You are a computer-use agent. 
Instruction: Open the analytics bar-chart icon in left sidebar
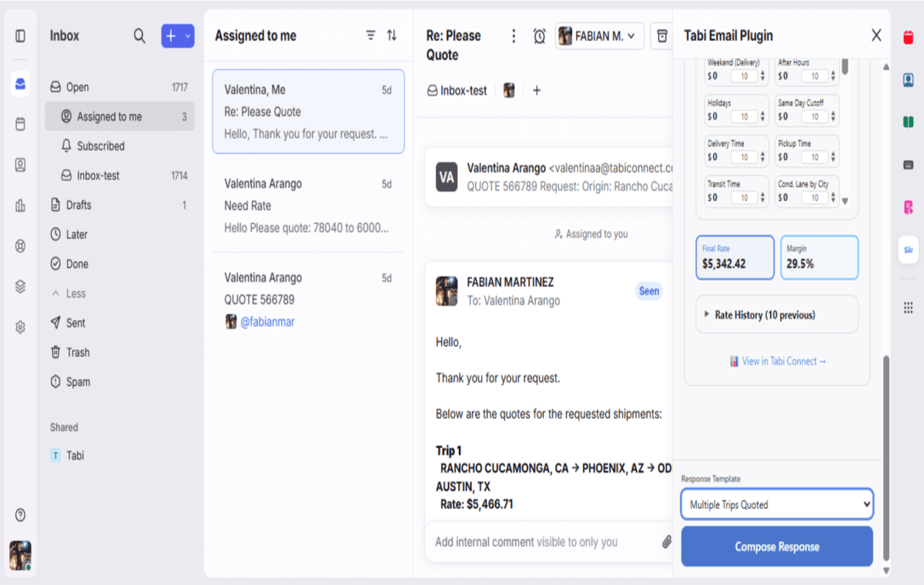point(20,206)
